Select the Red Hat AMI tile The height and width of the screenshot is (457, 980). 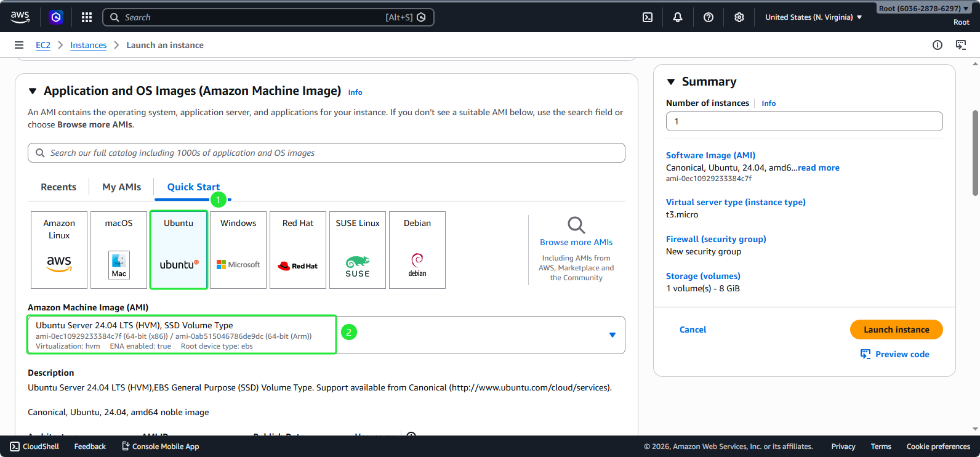pyautogui.click(x=298, y=250)
